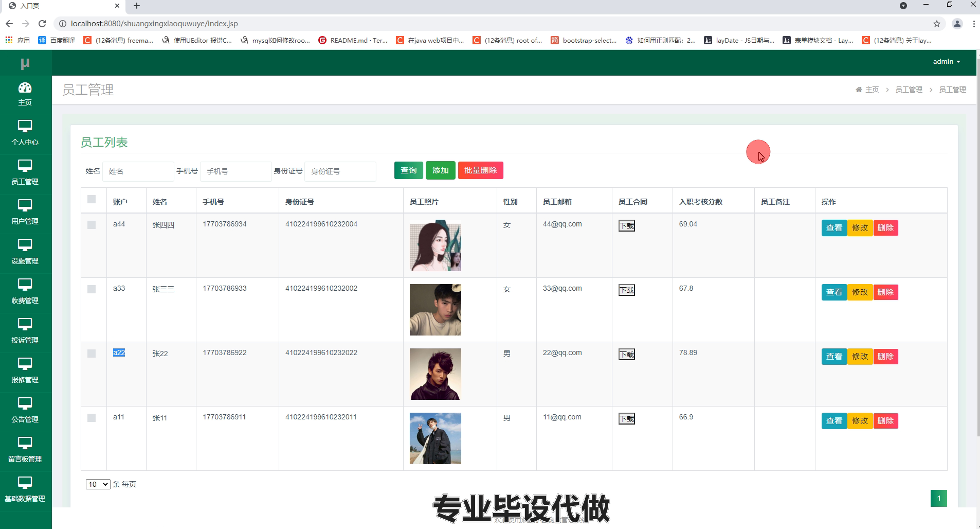
Task: Open the 主页 dashboard sidebar icon
Action: click(x=25, y=94)
